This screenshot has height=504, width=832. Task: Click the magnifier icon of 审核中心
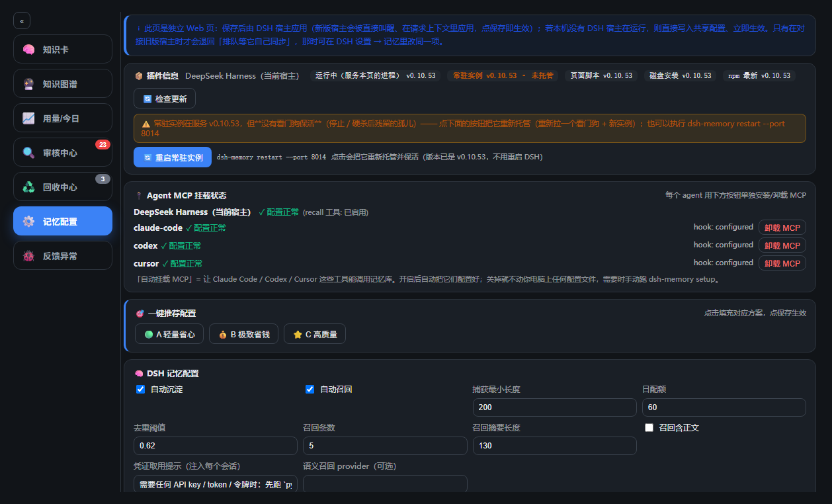point(28,153)
